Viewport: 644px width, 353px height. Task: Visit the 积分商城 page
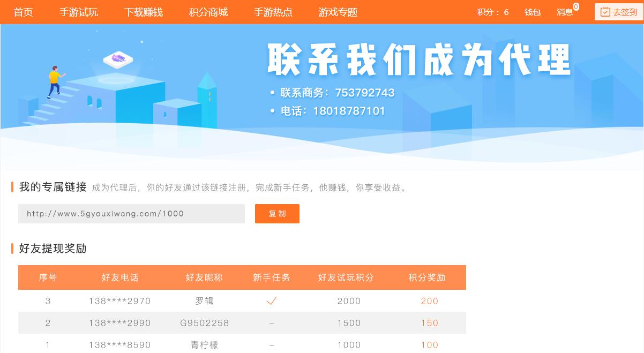(208, 12)
